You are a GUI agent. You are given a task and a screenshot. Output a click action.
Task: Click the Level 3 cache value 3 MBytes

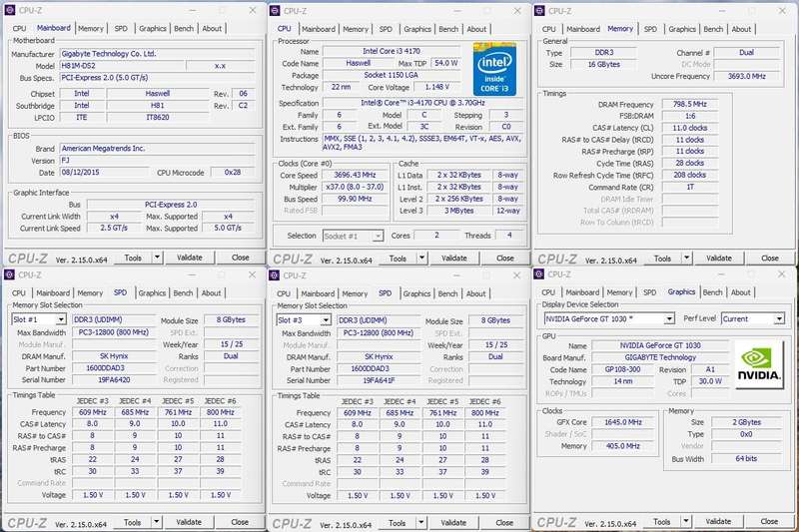(x=458, y=211)
